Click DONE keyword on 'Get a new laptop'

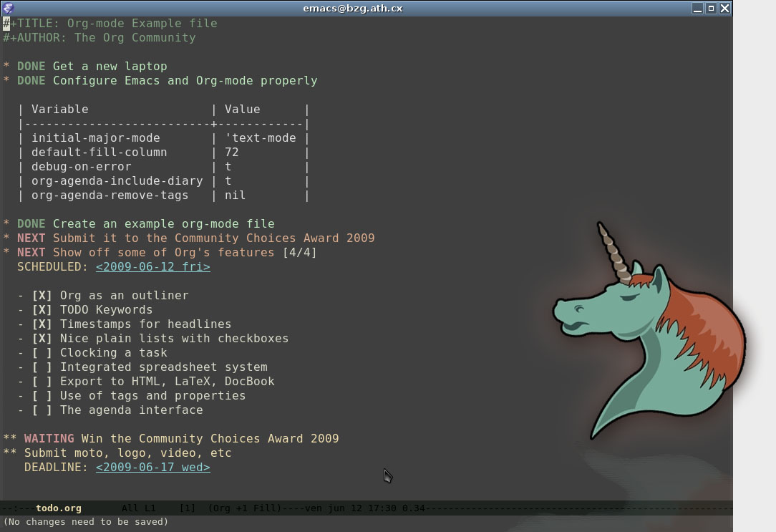(x=31, y=67)
